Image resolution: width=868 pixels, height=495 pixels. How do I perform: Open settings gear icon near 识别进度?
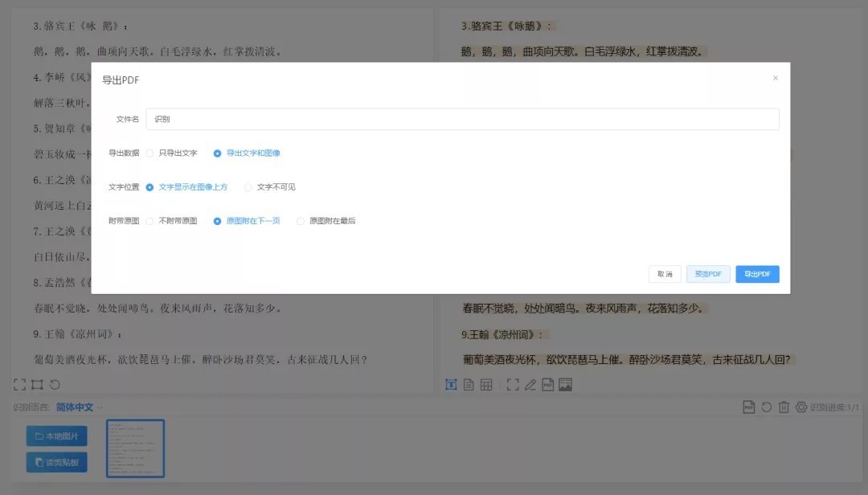801,407
